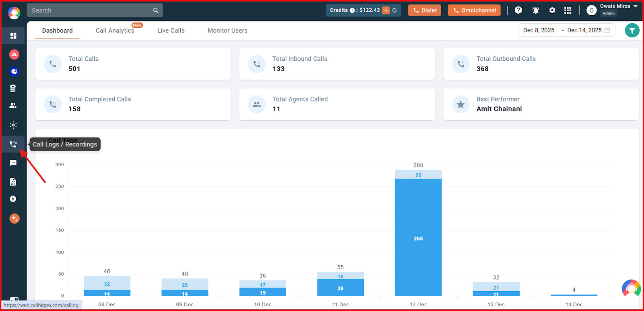Screen dimensions: 644x311
Task: Click the user avatar circle
Action: coord(591,10)
